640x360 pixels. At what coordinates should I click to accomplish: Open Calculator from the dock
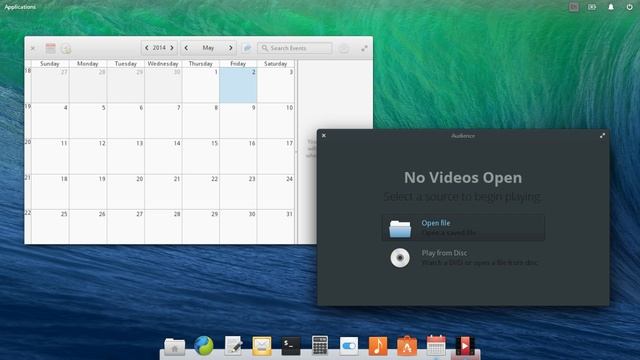pos(320,346)
